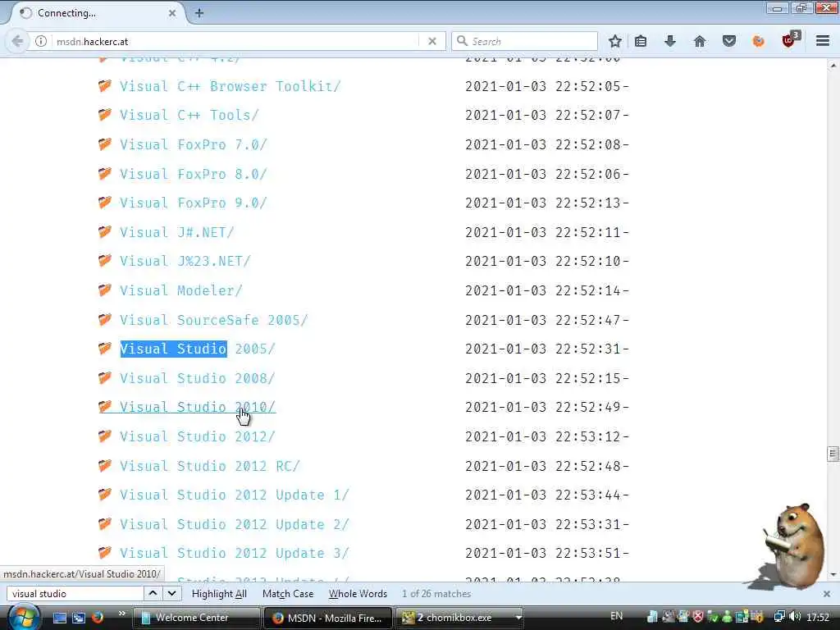Open the Visual J%23.NET folder
Image resolution: width=840 pixels, height=630 pixels.
[185, 262]
